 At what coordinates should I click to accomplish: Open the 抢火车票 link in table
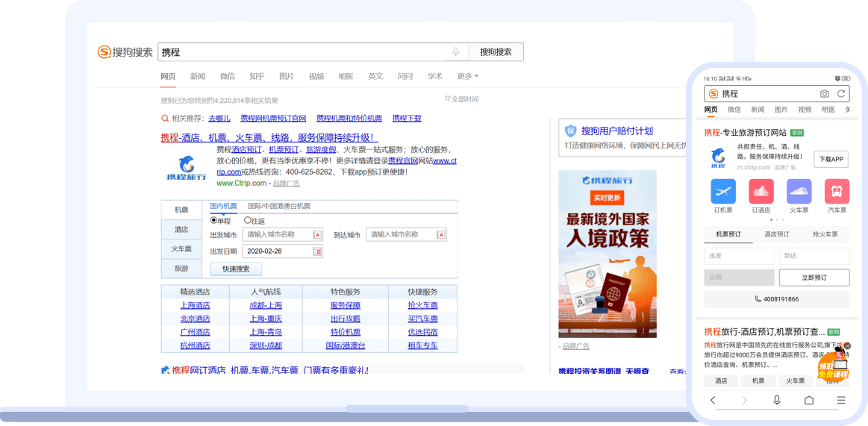click(x=423, y=305)
